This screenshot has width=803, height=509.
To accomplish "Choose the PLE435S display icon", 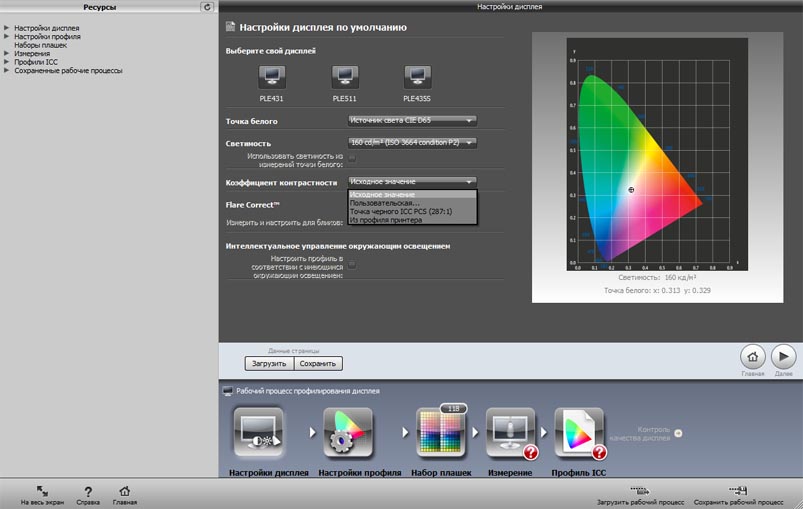I will (x=417, y=76).
